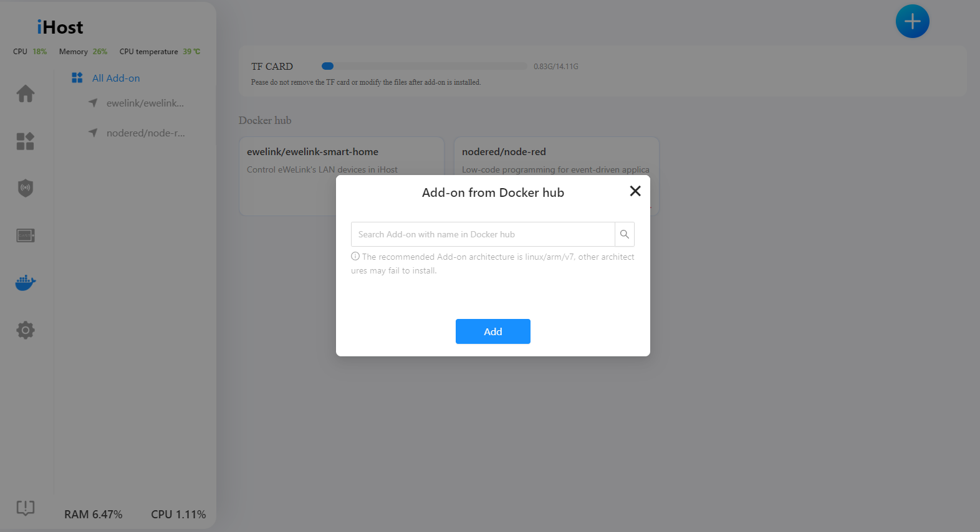Open the cast screen icon in sidebar
The width and height of the screenshot is (980, 532).
pyautogui.click(x=26, y=235)
